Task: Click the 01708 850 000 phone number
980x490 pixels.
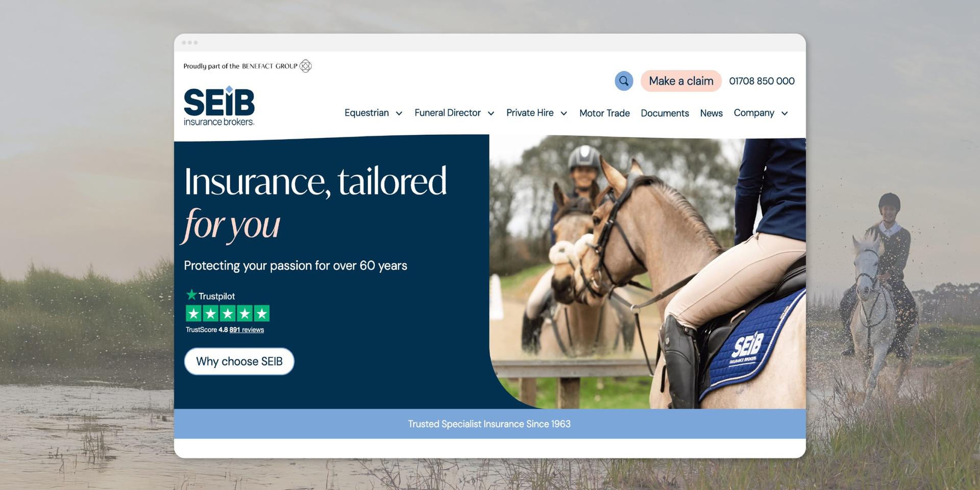Action: click(x=762, y=81)
